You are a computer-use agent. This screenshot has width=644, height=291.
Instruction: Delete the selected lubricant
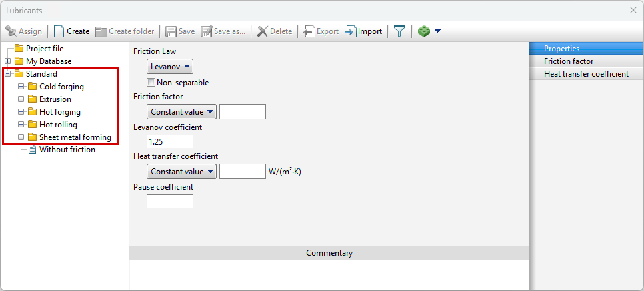[263, 31]
